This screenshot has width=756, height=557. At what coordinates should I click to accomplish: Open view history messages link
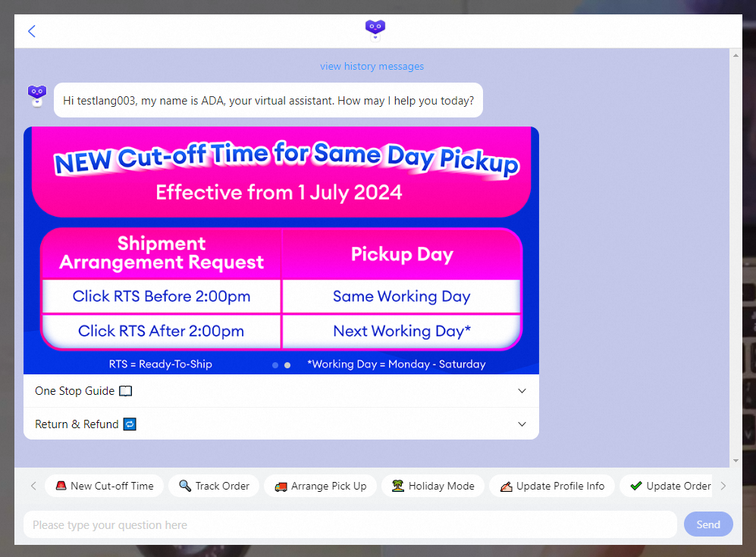(372, 67)
